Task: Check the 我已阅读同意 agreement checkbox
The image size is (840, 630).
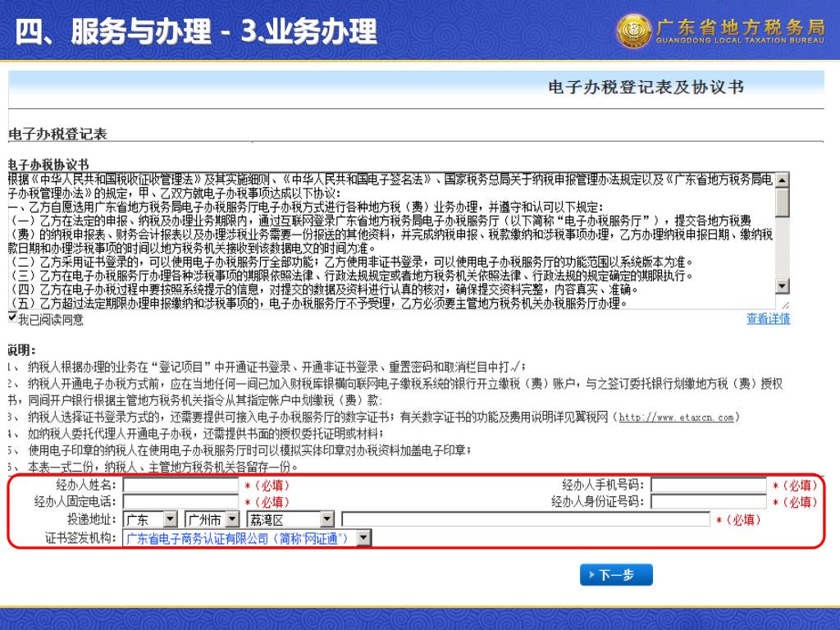Action: (x=13, y=317)
